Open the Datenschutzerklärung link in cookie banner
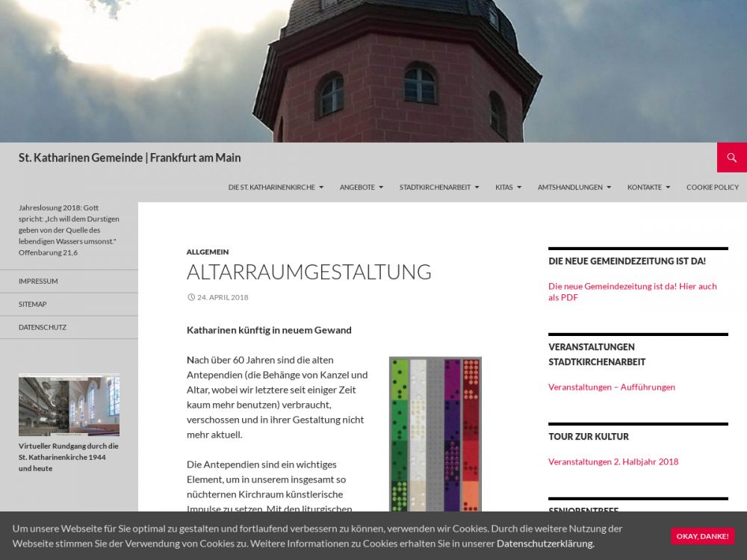The height and width of the screenshot is (560, 747). [545, 544]
